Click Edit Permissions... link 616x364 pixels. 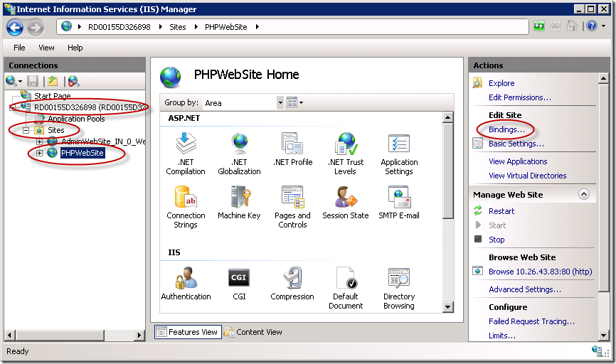point(520,97)
